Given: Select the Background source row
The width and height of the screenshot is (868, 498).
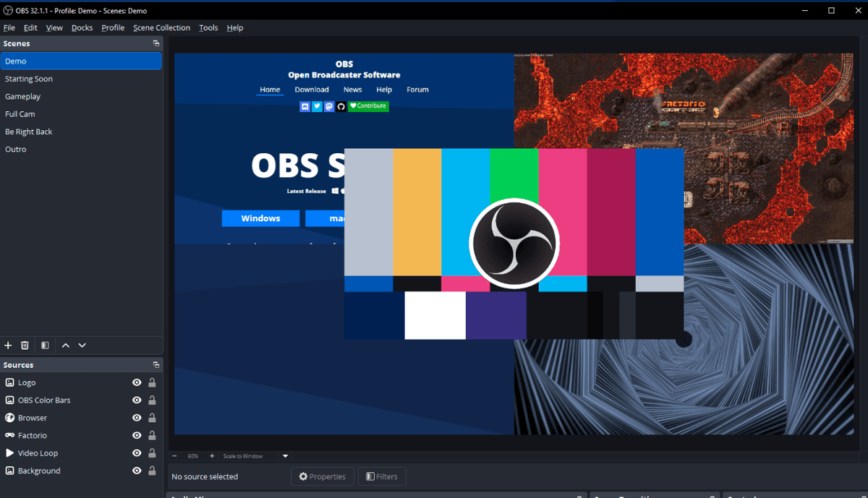Looking at the screenshot, I should tap(81, 471).
